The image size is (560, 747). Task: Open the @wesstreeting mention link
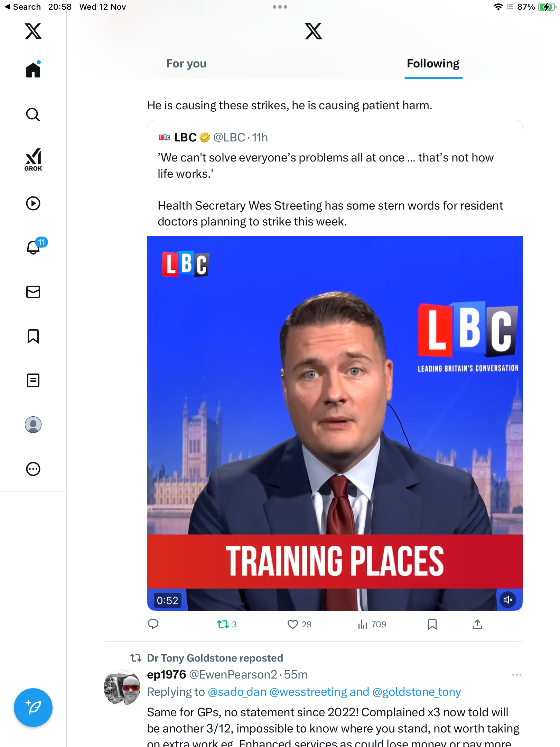tap(308, 692)
